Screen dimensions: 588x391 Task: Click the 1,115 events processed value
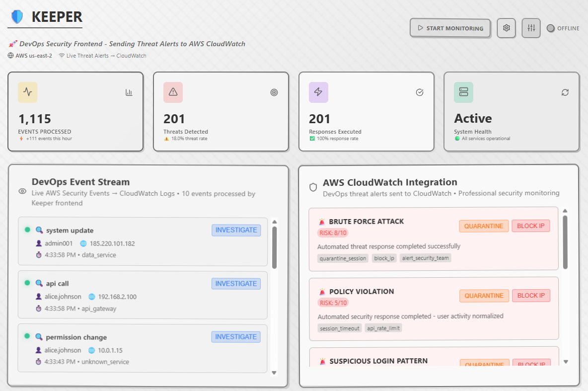[35, 119]
